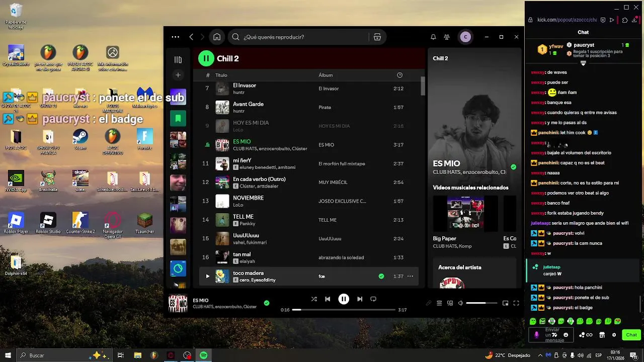The image size is (644, 362).
Task: Expand the Kick gift leaderboard arrow
Action: coord(583,63)
